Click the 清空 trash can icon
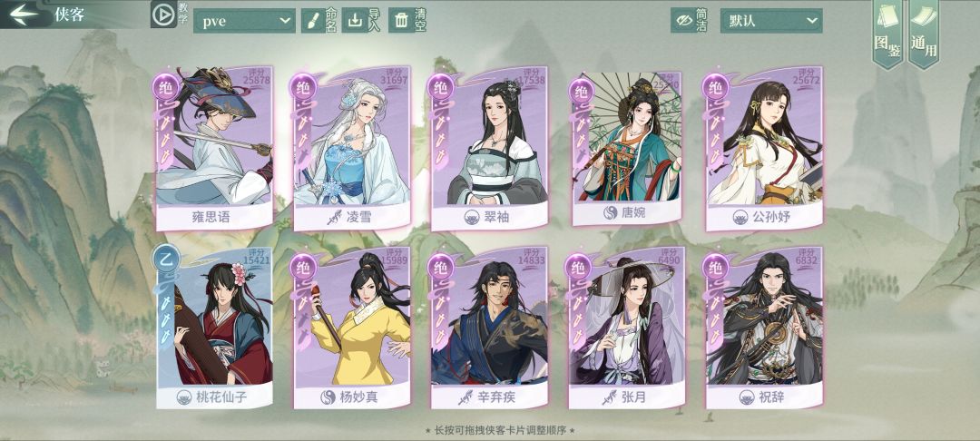Screen dimensions: 980x441 [x=401, y=21]
